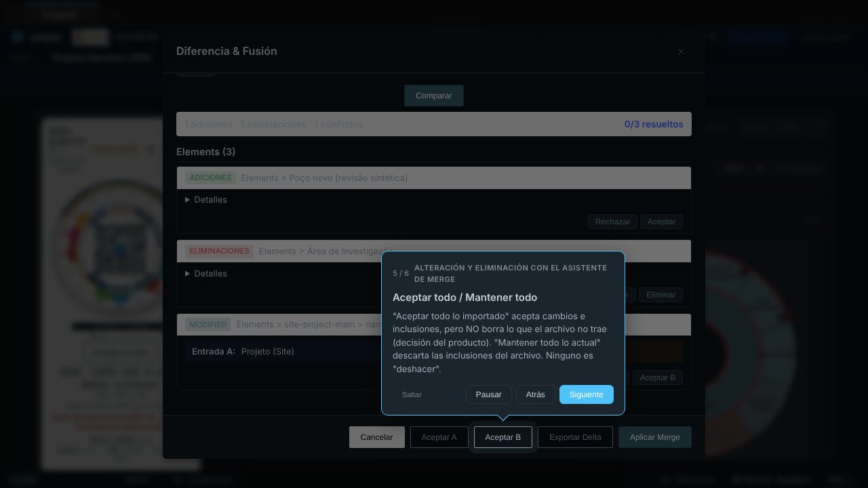The height and width of the screenshot is (488, 868).
Task: Pause the tour with the Pausar button
Action: tap(489, 394)
